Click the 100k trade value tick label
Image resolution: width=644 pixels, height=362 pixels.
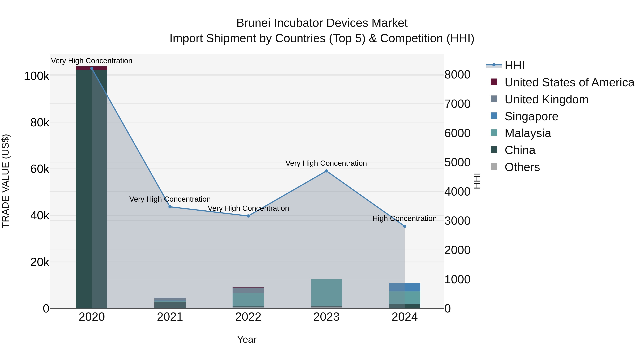click(x=36, y=76)
